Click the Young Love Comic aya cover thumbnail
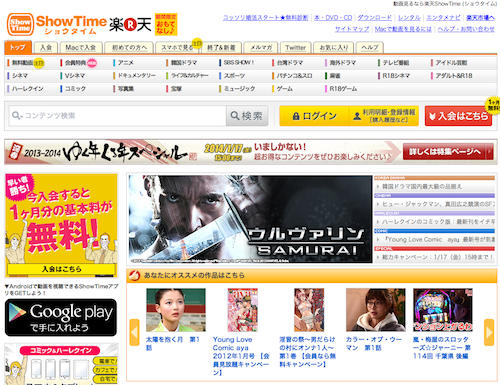 243,310
